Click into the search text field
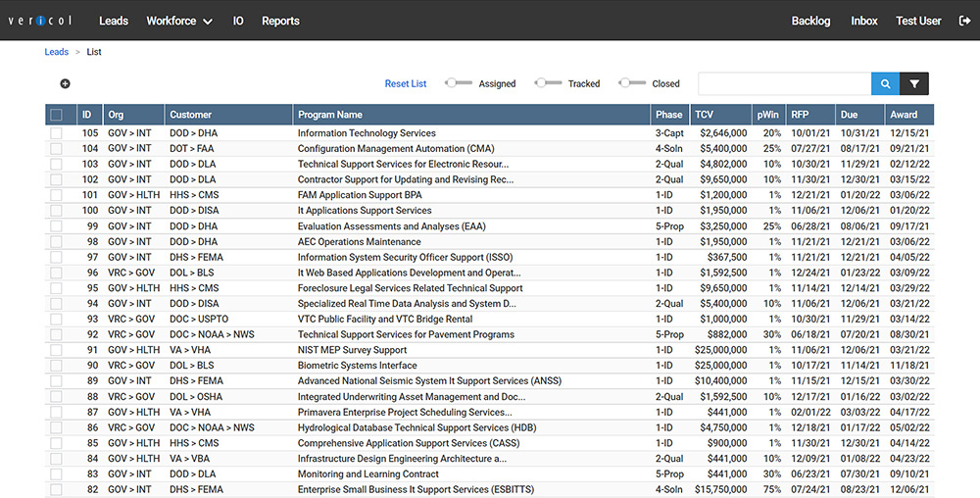This screenshot has height=498, width=980. 784,84
